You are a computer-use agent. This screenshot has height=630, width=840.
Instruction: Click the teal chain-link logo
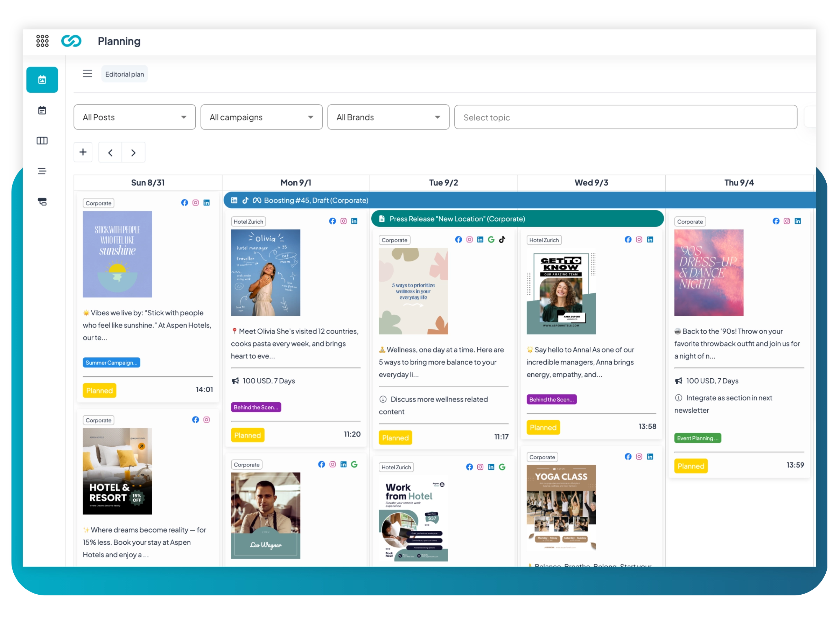coord(71,41)
